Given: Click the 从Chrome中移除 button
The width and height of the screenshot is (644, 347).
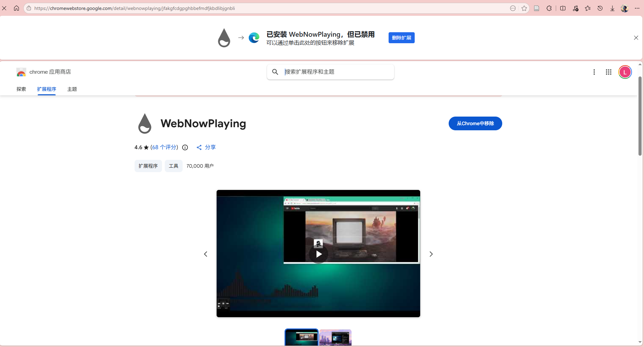Looking at the screenshot, I should tap(475, 123).
